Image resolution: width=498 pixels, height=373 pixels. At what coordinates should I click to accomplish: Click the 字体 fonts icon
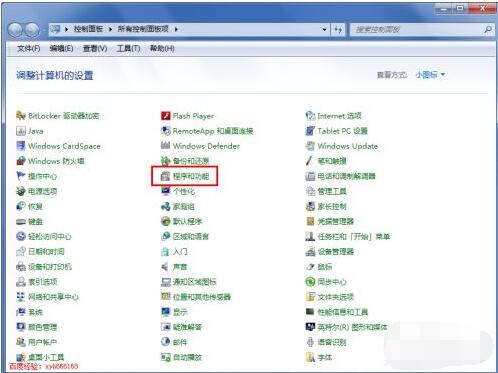click(310, 357)
